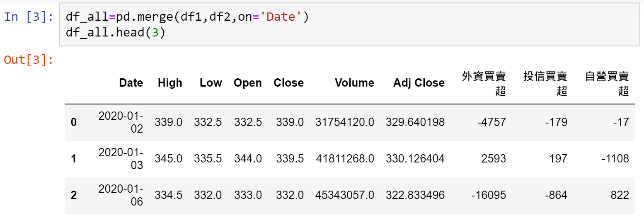Select the Out[3]: output prompt label

click(x=29, y=60)
